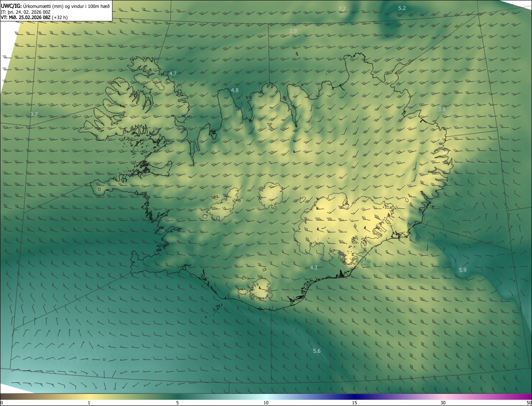Click the map title 'Úrkomumætti (mm) og vindur í 100m hæð'
Image resolution: width=532 pixels, height=406 pixels.
coord(66,6)
